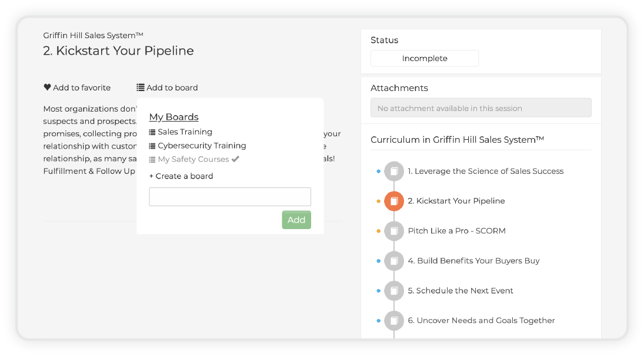Click the list icon beside Add to board
Viewport: 644px width, 356px height.
(141, 88)
